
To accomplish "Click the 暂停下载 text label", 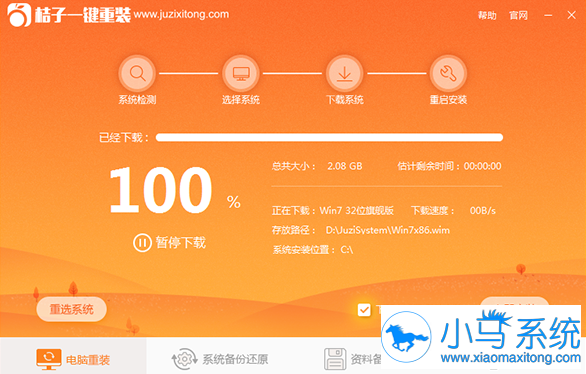I will click(x=181, y=243).
